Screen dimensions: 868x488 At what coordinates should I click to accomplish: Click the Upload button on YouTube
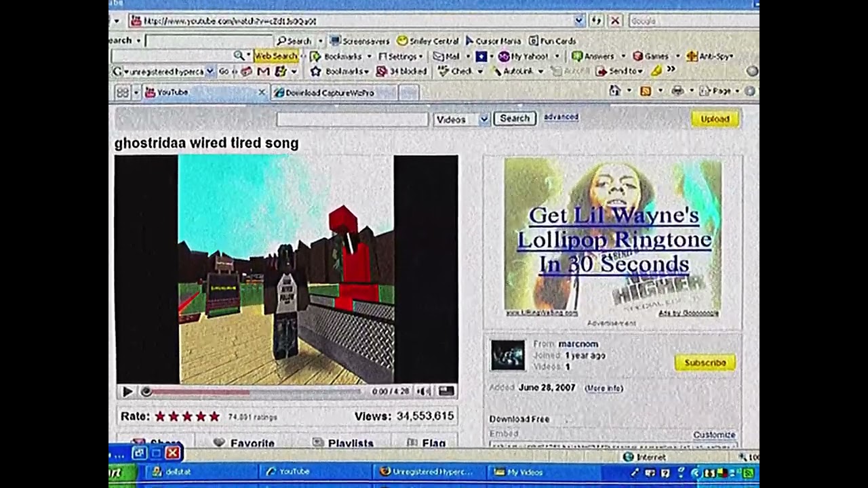click(715, 119)
